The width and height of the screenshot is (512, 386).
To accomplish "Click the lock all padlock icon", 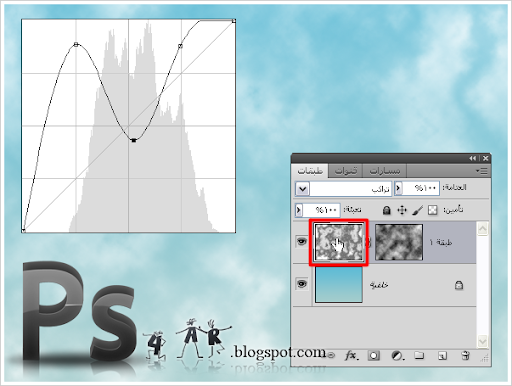I will click(x=386, y=210).
